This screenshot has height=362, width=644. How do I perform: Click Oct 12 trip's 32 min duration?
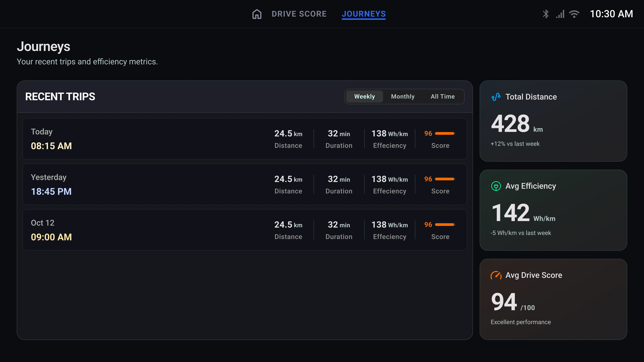click(339, 225)
